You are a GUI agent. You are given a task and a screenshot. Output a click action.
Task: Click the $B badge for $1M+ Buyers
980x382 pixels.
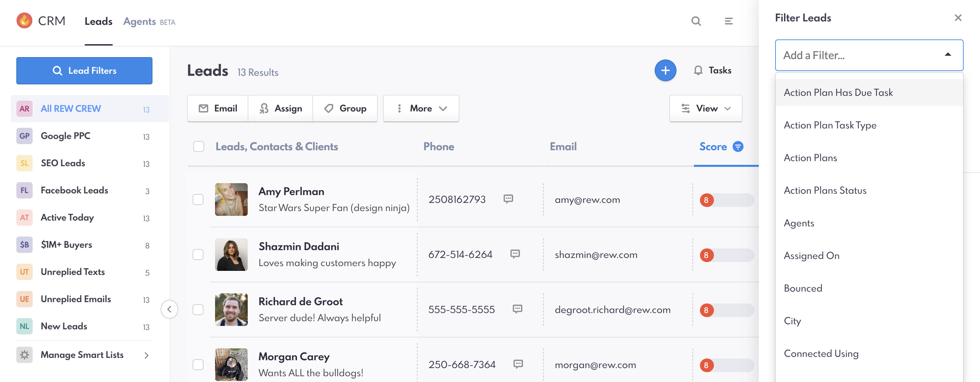coord(24,245)
